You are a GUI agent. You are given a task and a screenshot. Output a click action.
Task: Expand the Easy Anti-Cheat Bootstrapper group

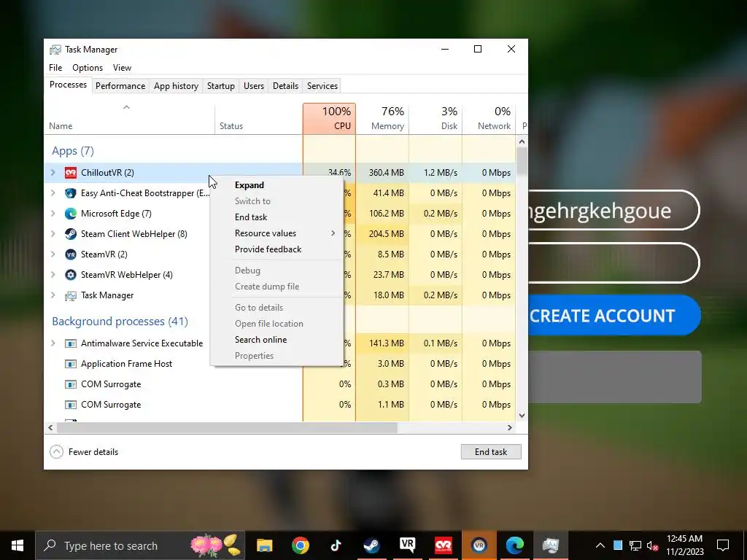click(53, 192)
